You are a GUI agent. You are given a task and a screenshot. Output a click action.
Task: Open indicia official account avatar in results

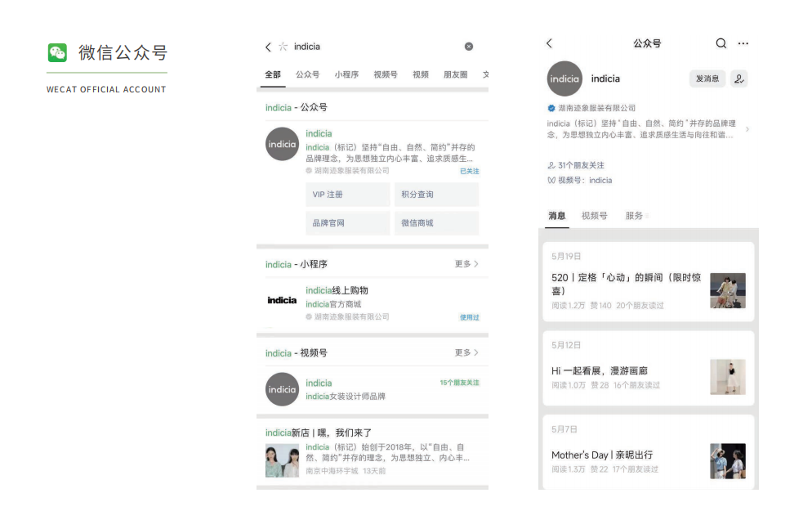pyautogui.click(x=282, y=144)
